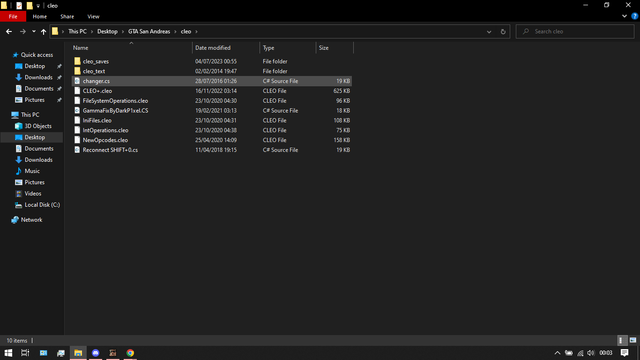The width and height of the screenshot is (640, 360).
Task: Click Desktop breadcrumb in address bar
Action: [107, 31]
